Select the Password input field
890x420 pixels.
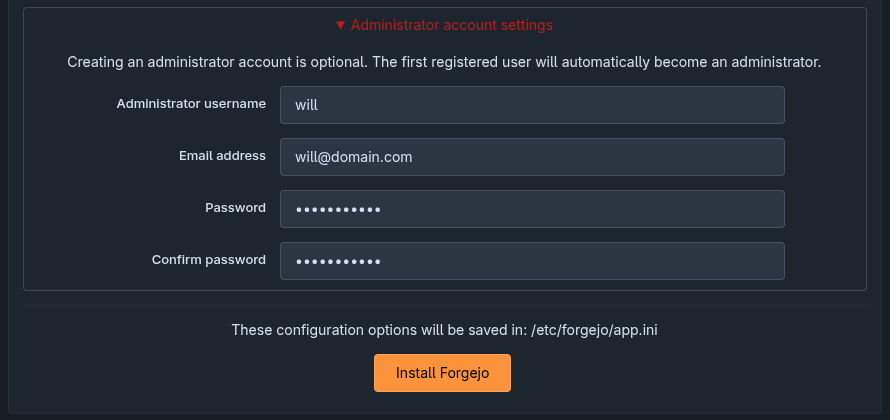point(532,209)
